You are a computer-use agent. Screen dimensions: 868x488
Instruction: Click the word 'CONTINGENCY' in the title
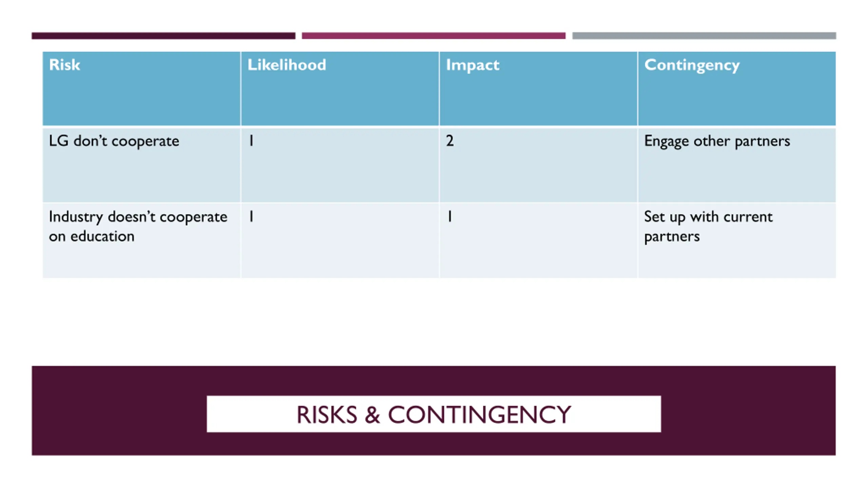(x=479, y=414)
